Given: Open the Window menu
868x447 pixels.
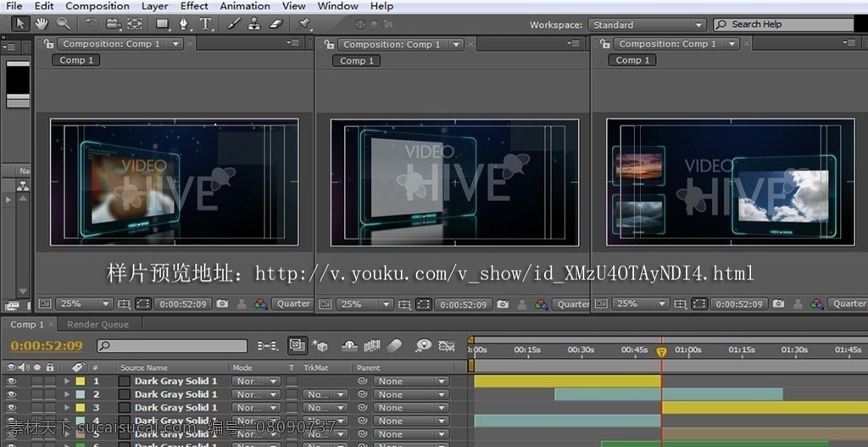Looking at the screenshot, I should (337, 6).
